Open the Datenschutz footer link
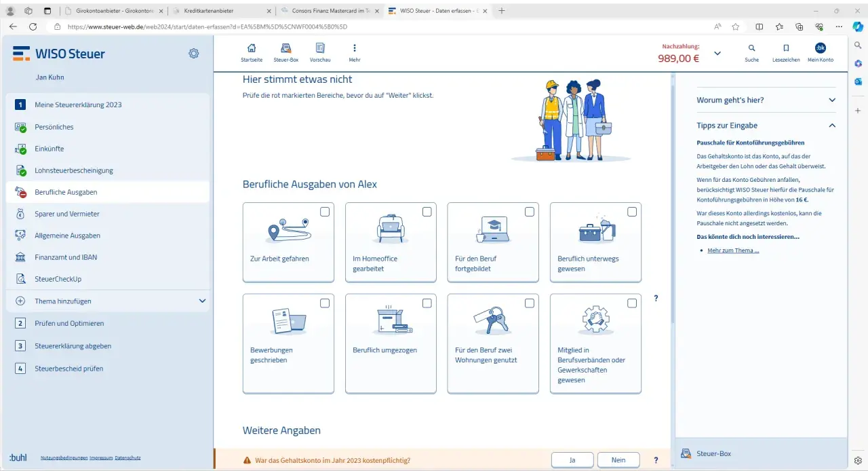The width and height of the screenshot is (868, 471). tap(128, 457)
